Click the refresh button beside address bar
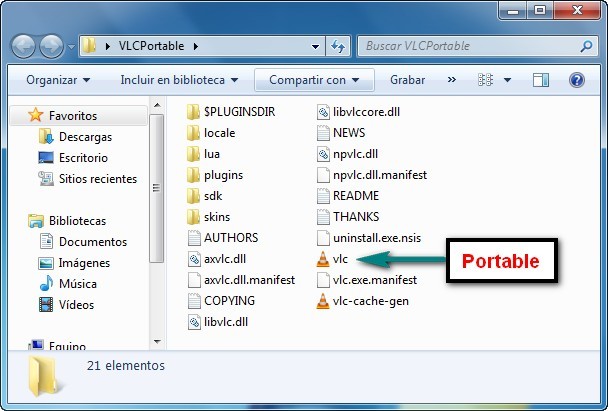608x411 pixels. pos(338,47)
